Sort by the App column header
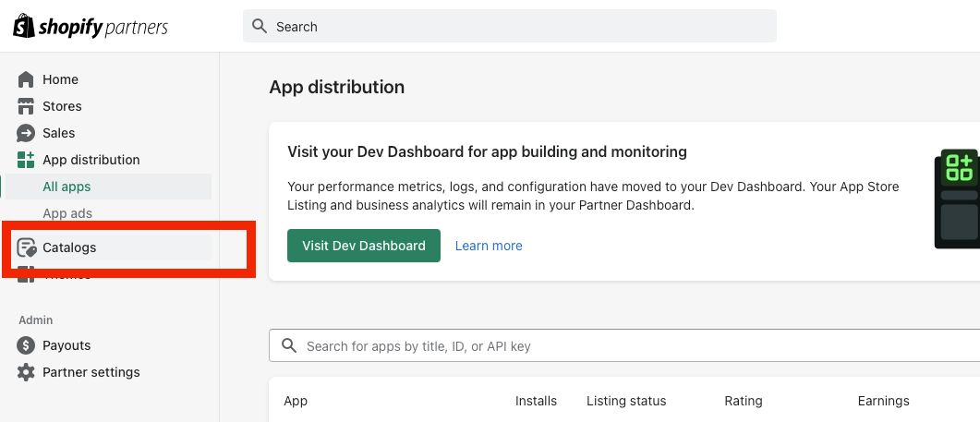The height and width of the screenshot is (422, 980). tap(296, 401)
